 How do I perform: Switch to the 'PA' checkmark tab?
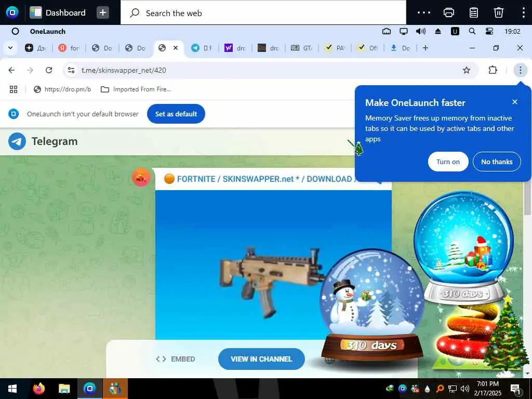[335, 48]
